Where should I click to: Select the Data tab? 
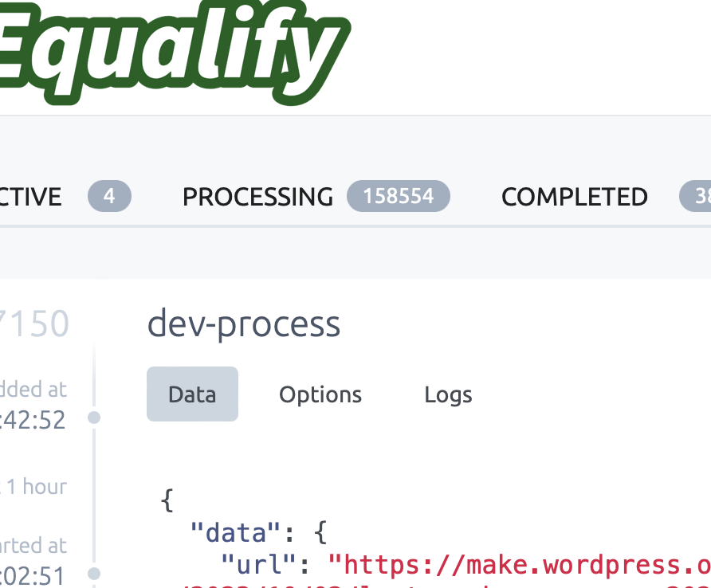pyautogui.click(x=192, y=394)
